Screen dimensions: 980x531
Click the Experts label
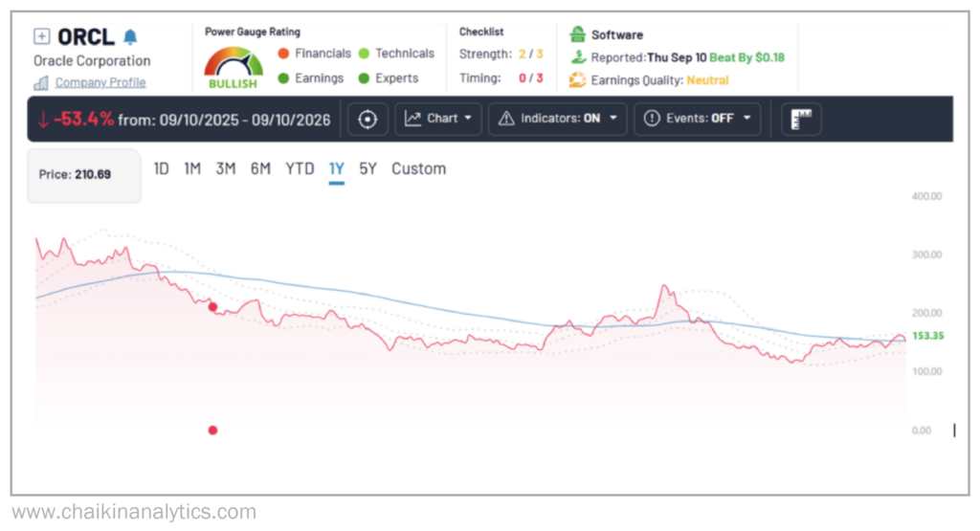click(x=397, y=78)
